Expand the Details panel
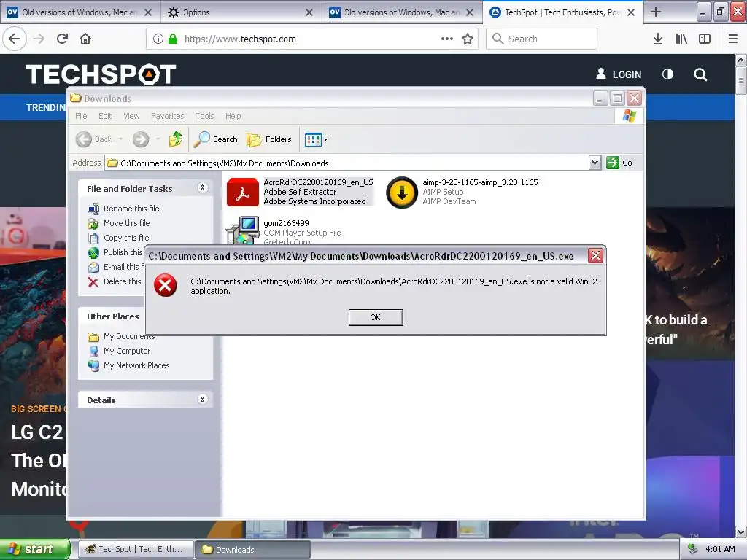 [x=202, y=400]
